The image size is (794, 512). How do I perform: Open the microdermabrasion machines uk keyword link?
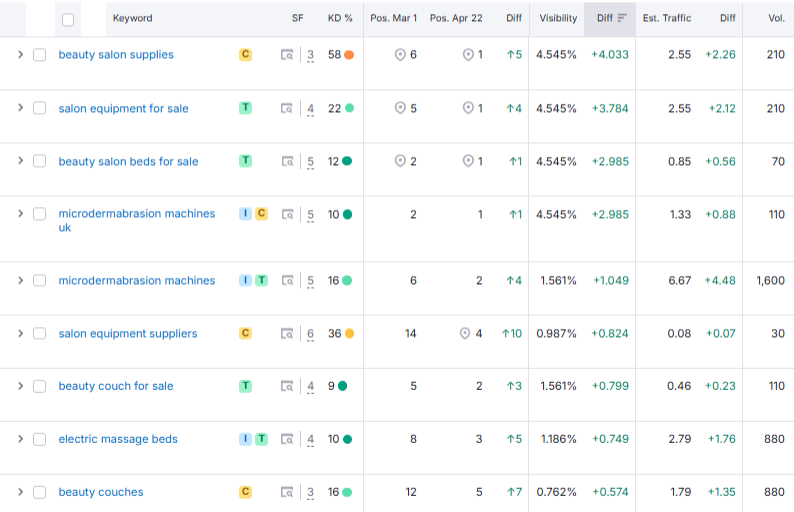(137, 220)
